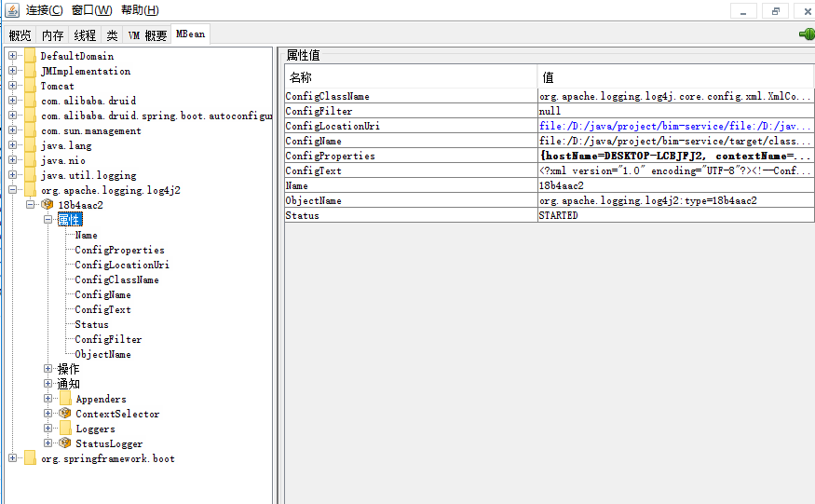This screenshot has height=504, width=815.
Task: Open the ConfigLocationUri file link value
Action: [674, 126]
